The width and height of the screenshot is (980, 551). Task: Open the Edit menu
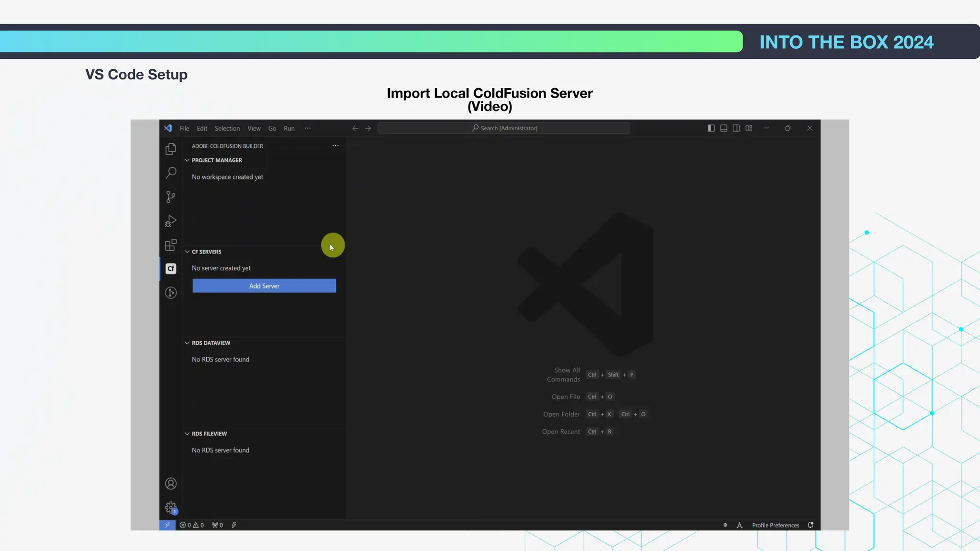[x=202, y=128]
